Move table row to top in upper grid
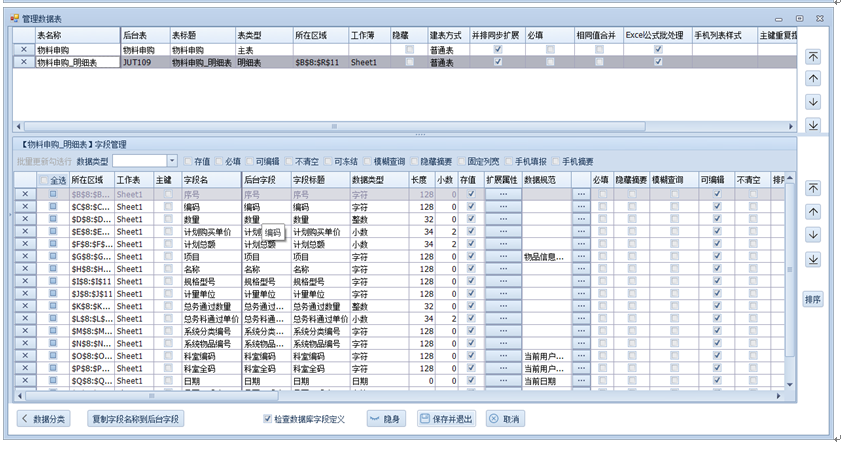855x455 pixels. [813, 56]
